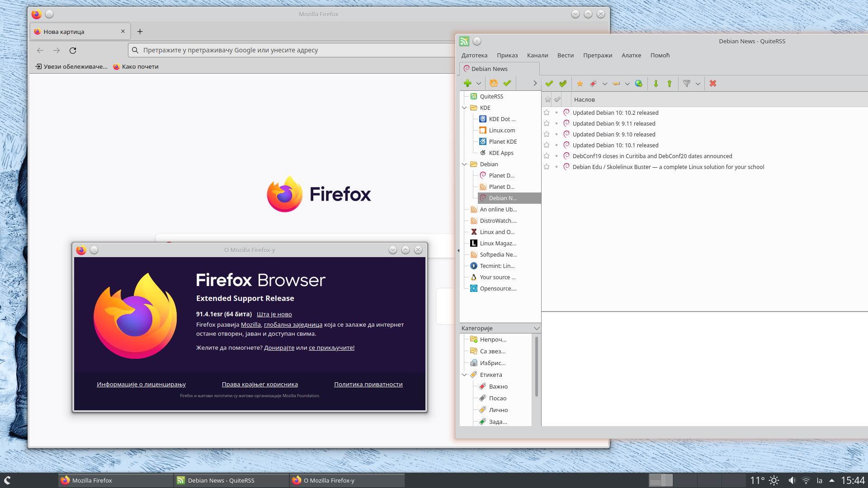The height and width of the screenshot is (488, 868).
Task: Click the 'Политика приватности' link
Action: pyautogui.click(x=368, y=384)
